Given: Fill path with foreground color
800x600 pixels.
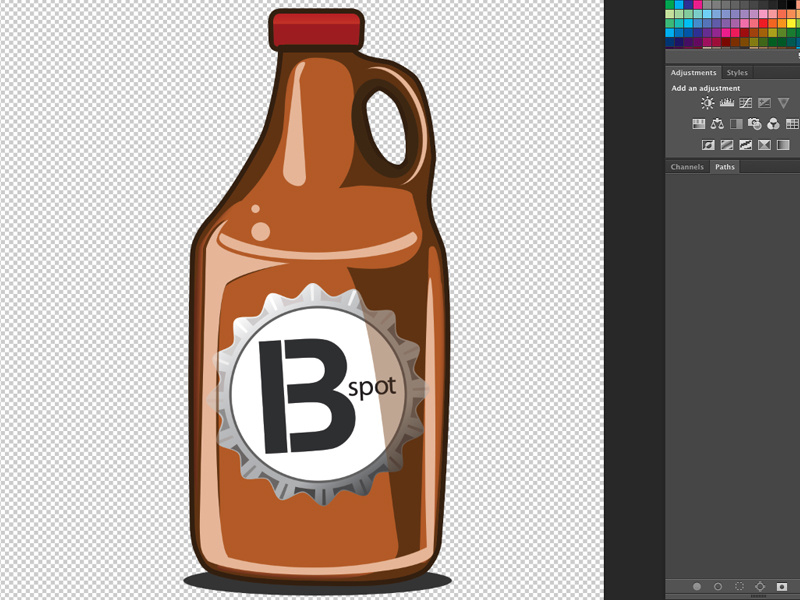Looking at the screenshot, I should point(697,587).
